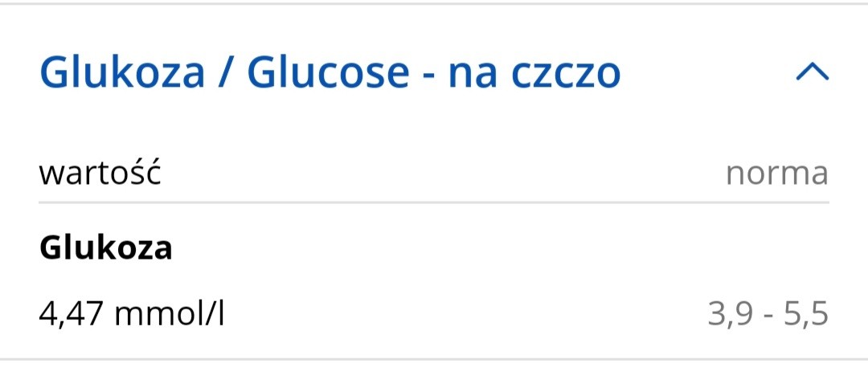The image size is (868, 392).
Task: Select the "norma" column header
Action: click(x=776, y=173)
